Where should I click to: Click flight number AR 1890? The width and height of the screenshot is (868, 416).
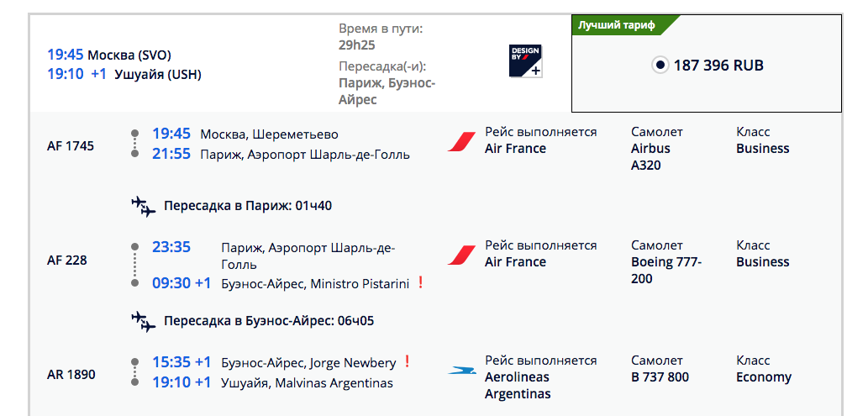(71, 374)
